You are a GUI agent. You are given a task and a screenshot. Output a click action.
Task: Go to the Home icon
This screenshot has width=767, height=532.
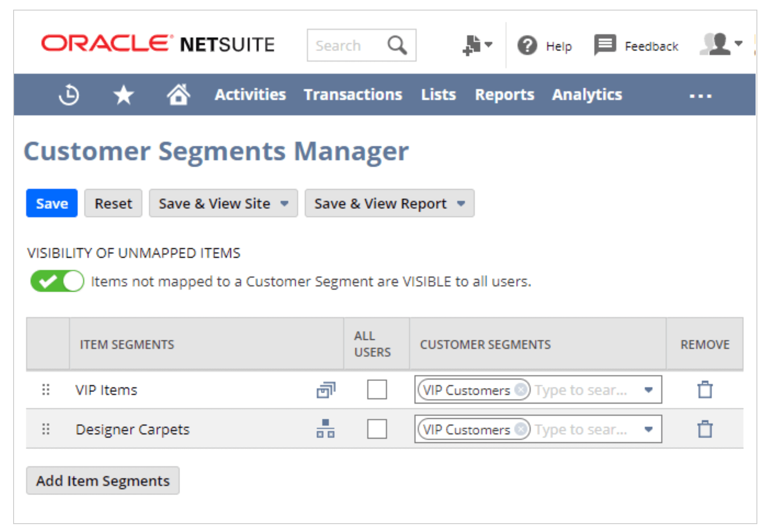point(178,95)
